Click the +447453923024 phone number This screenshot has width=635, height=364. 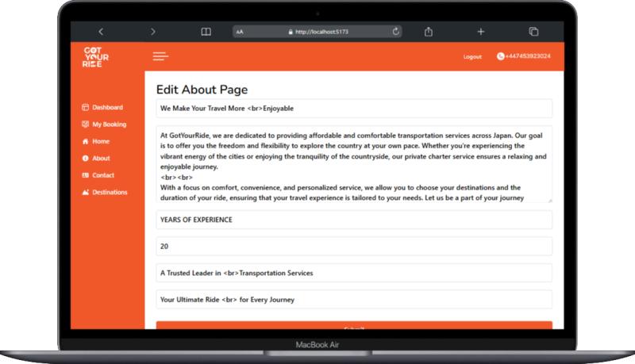click(528, 56)
